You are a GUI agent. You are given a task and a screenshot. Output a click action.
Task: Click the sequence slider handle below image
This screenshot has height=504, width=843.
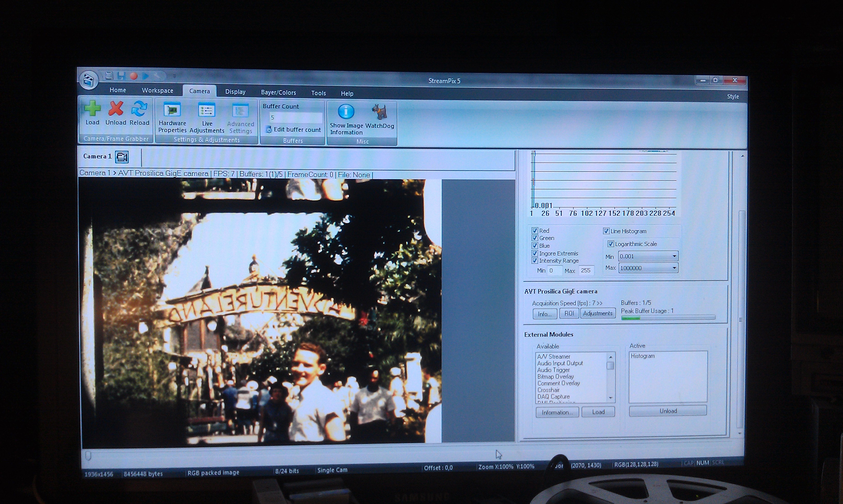88,455
